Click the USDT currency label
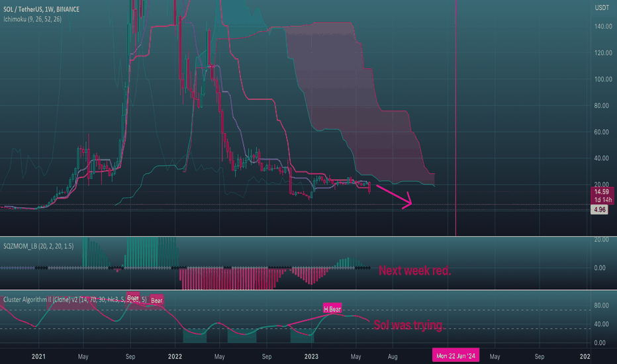Screen dimensions: 617x364 tap(602, 8)
